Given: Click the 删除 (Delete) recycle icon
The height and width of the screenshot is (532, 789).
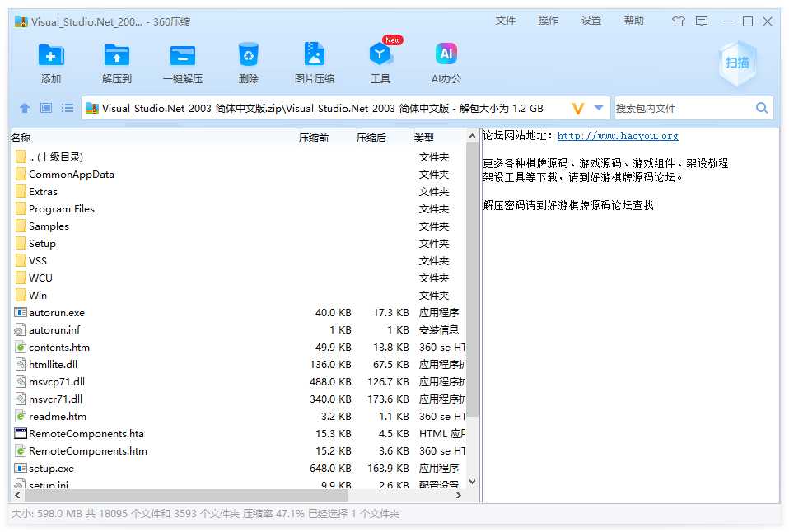Looking at the screenshot, I should tap(249, 55).
